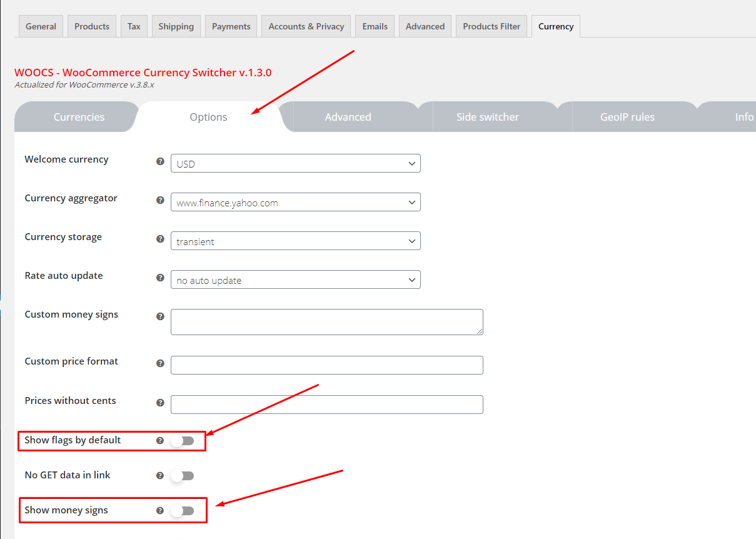The height and width of the screenshot is (539, 756).
Task: Open the Tax settings tab
Action: 134,26
